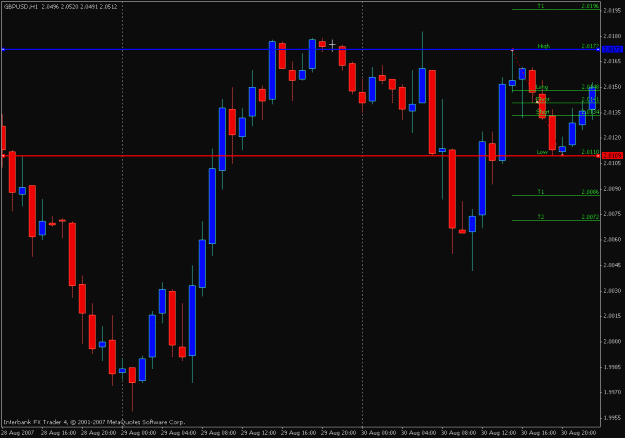Click the green 2.0148 level value
625x438 pixels.
click(590, 86)
